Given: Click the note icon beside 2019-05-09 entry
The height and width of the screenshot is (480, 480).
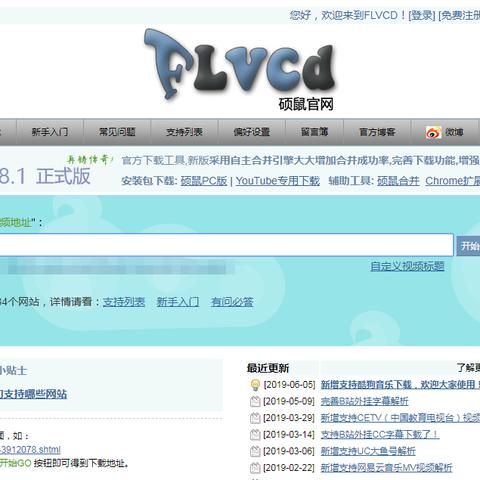Looking at the screenshot, I should tap(255, 401).
